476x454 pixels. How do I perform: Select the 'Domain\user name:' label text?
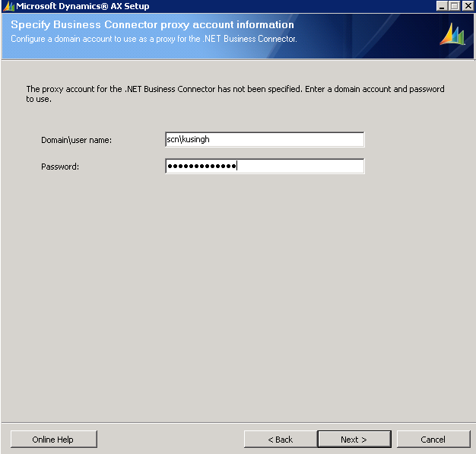click(x=77, y=140)
